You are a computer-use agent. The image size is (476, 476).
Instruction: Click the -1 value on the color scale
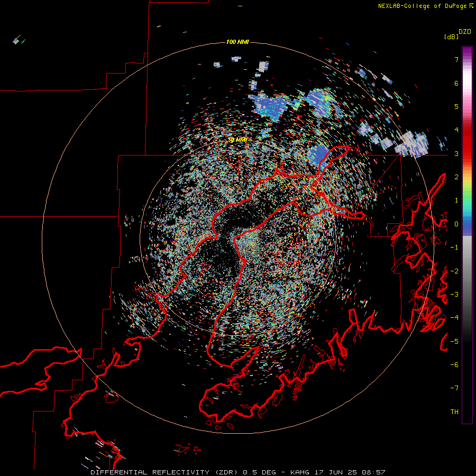pyautogui.click(x=454, y=248)
